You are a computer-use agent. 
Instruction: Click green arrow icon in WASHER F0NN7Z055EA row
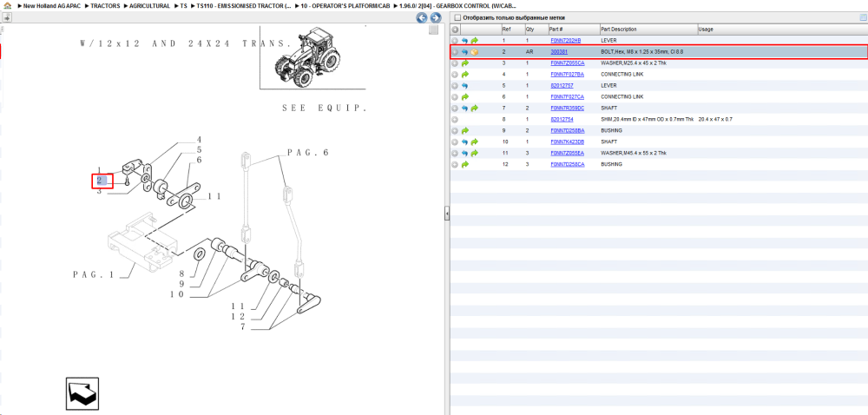[475, 153]
